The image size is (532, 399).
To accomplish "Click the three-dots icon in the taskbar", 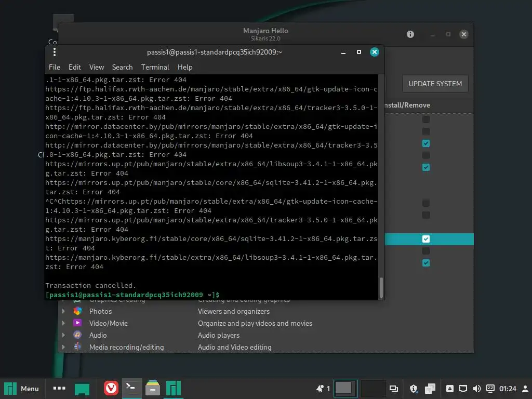I will coord(59,388).
